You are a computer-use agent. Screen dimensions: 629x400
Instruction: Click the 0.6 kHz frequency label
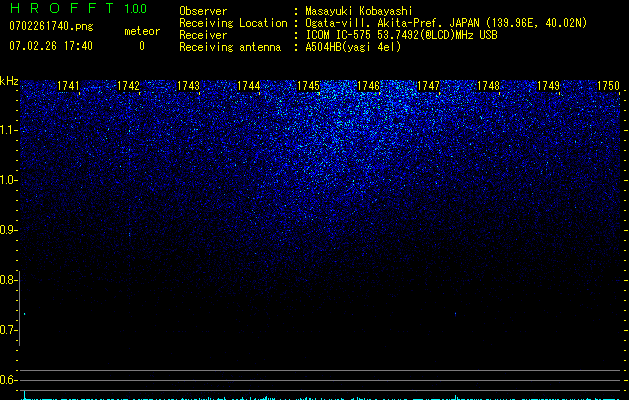click(x=8, y=380)
